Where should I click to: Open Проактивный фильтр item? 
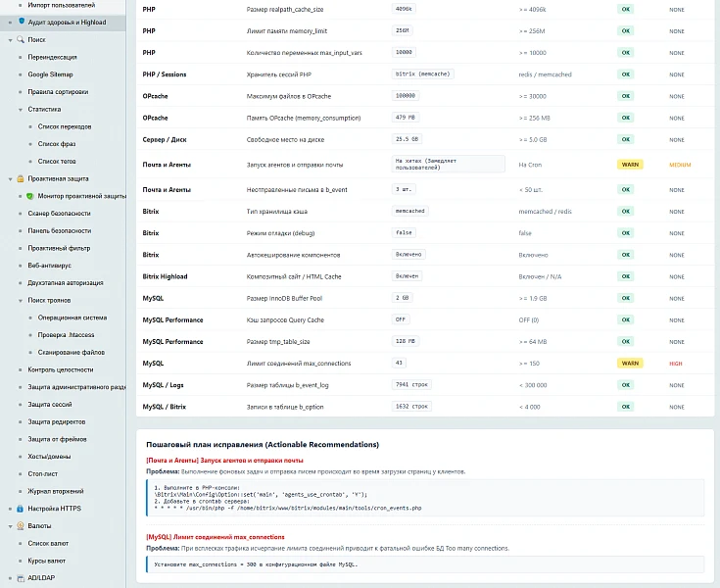[59, 248]
